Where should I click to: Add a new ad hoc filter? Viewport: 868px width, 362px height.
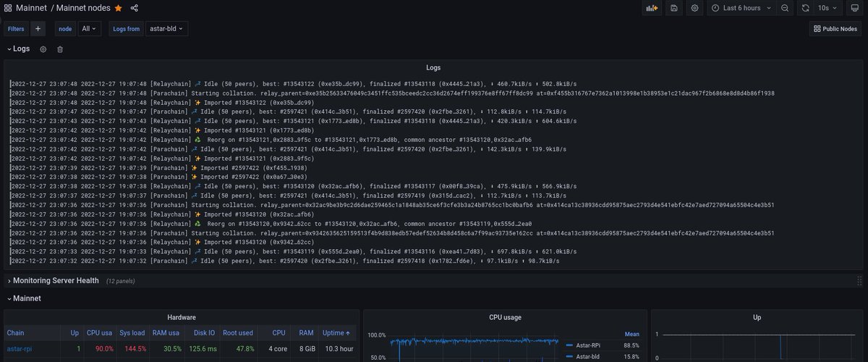[38, 29]
